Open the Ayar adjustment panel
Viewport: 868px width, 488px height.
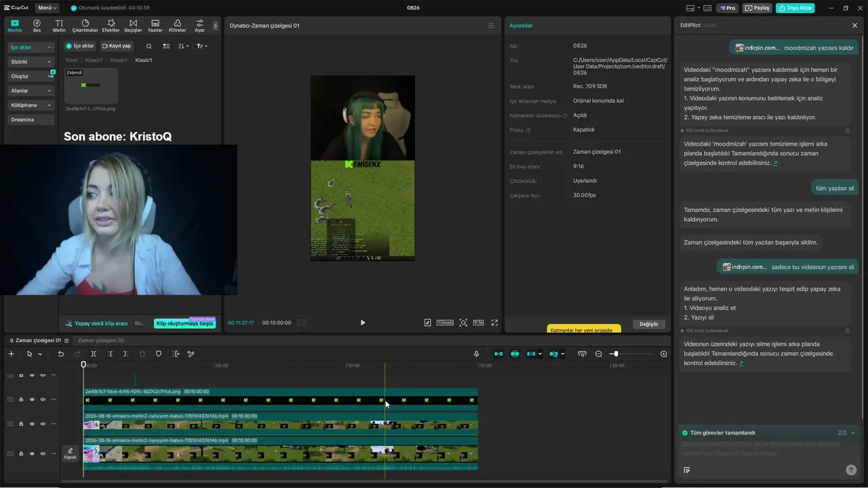coord(199,26)
